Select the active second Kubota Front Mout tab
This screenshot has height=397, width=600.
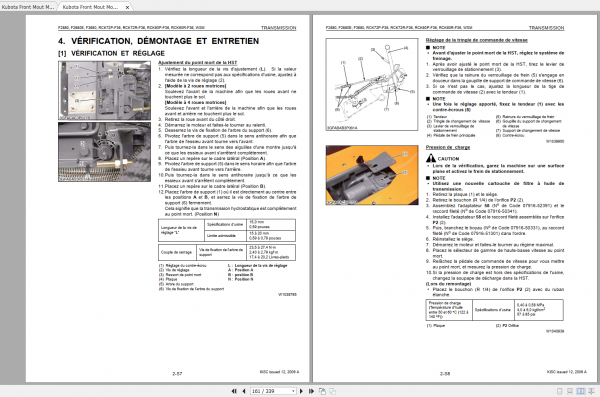90,7
